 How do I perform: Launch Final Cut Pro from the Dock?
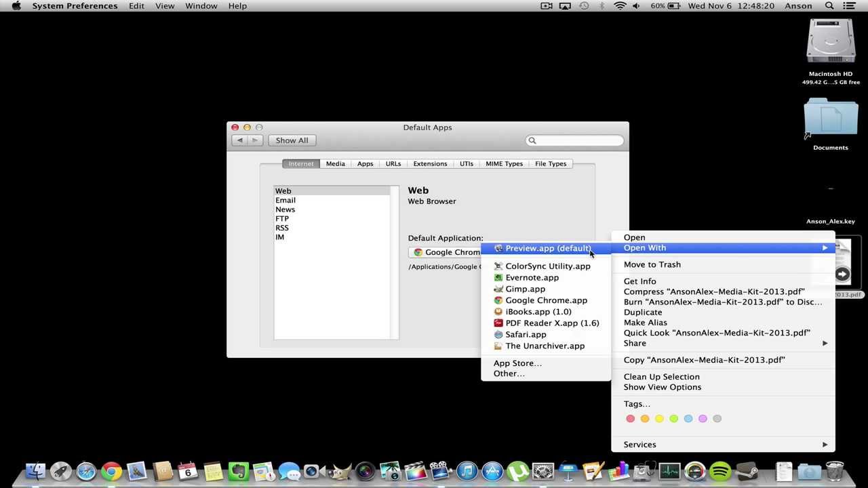point(414,471)
